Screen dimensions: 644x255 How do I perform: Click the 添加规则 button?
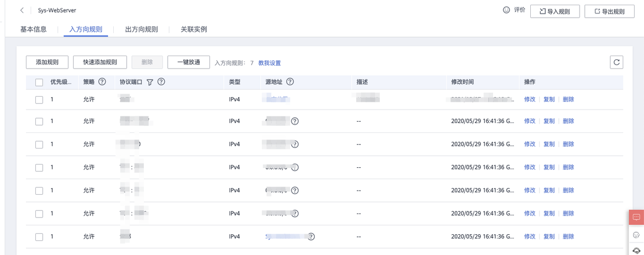(x=47, y=62)
